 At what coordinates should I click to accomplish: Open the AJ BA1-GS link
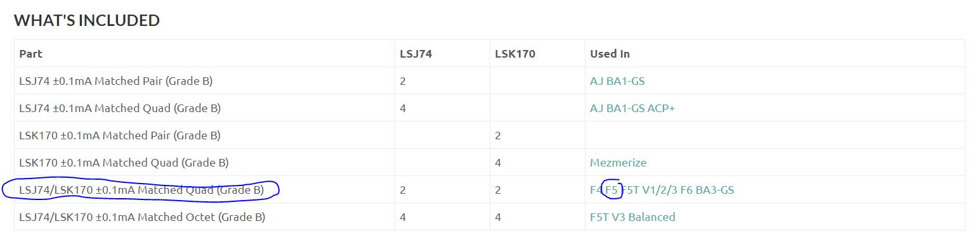pyautogui.click(x=617, y=81)
